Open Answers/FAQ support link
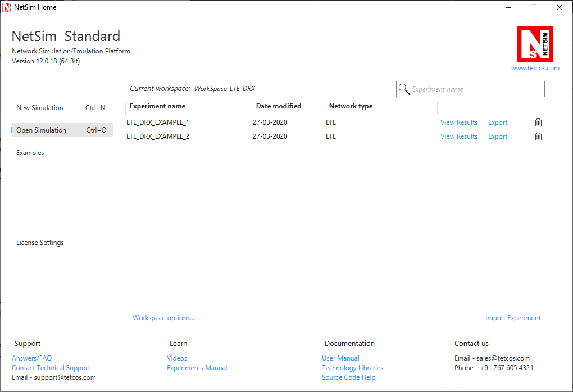573x392 pixels. [x=32, y=358]
